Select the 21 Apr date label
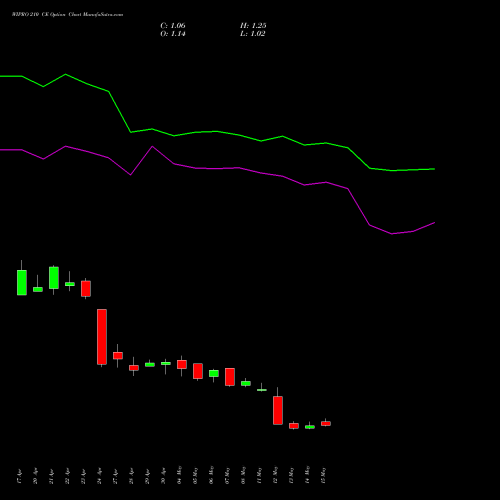This screenshot has height=500, width=500. (x=52, y=476)
